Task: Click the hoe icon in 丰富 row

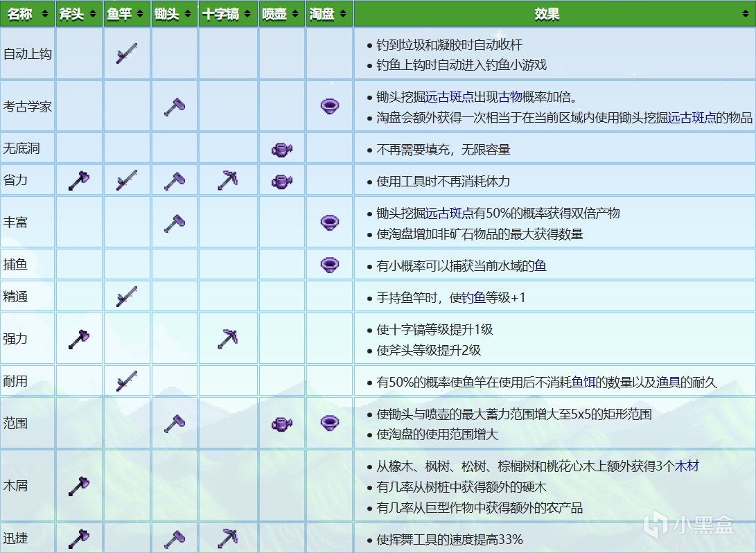Action: click(175, 223)
